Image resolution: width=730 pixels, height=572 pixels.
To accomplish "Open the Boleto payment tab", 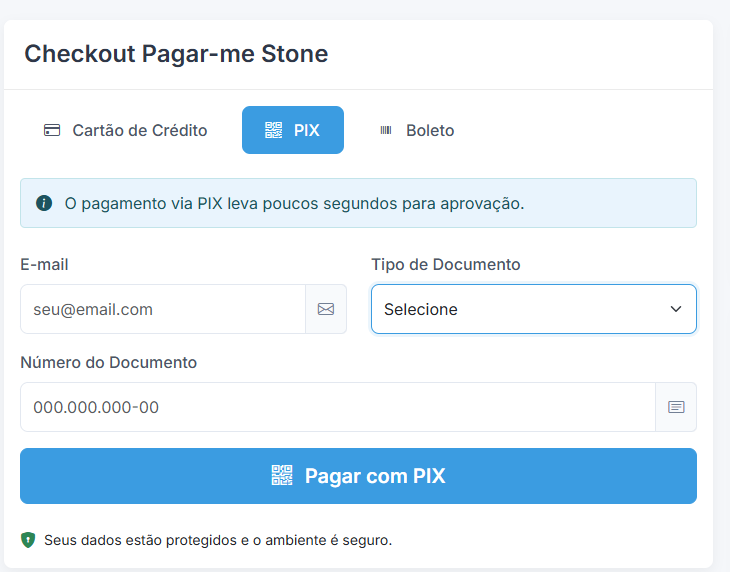I will point(417,130).
